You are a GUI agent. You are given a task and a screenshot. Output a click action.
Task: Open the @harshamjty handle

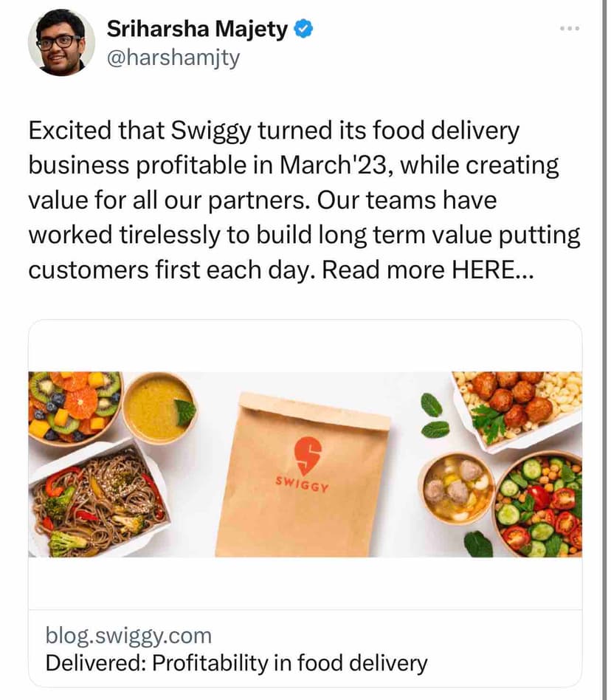(x=173, y=58)
